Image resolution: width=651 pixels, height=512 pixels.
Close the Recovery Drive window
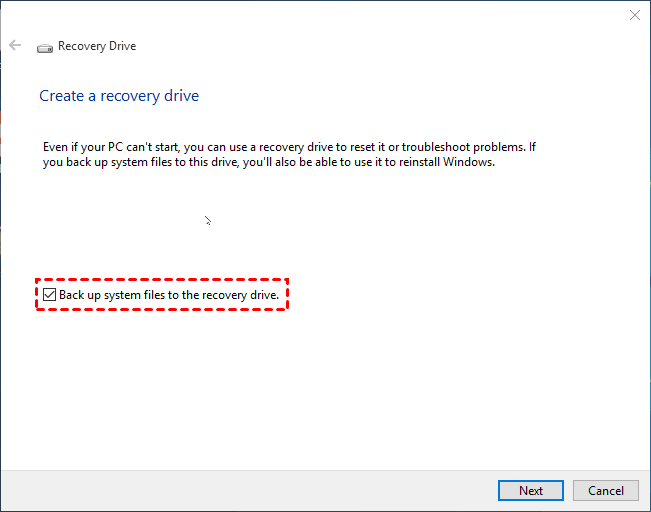(x=634, y=15)
